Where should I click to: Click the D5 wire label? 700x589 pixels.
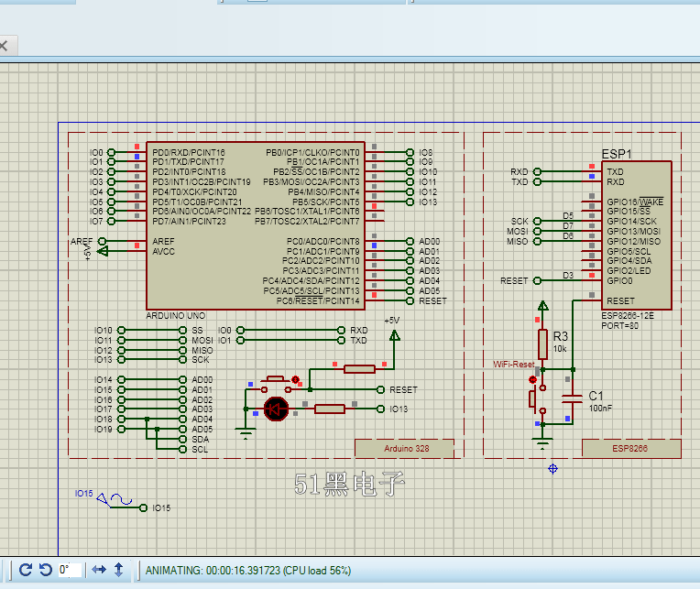[x=568, y=216]
